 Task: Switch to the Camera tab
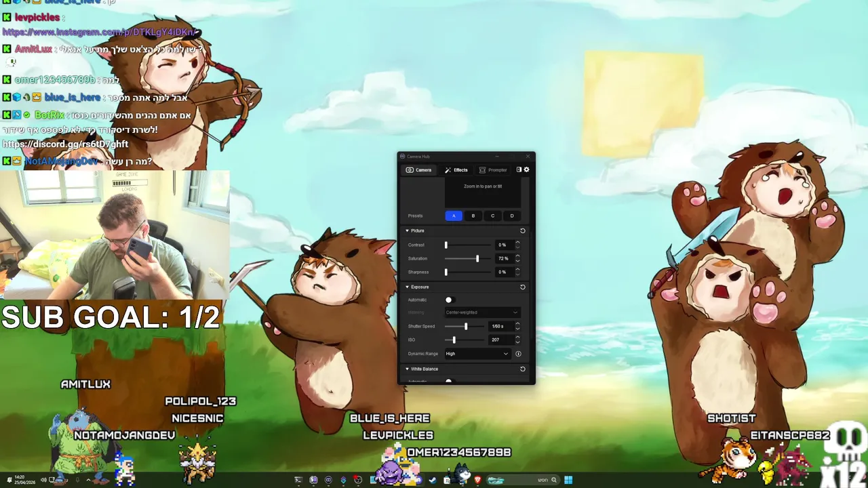(x=418, y=170)
